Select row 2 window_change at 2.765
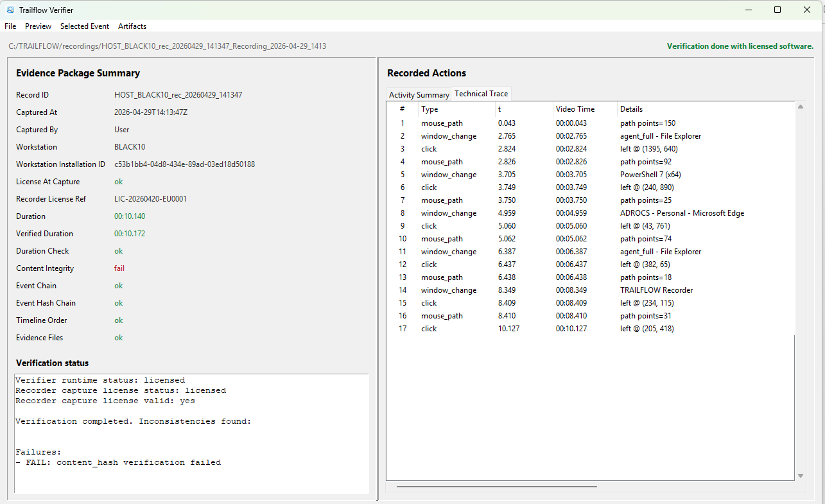This screenshot has width=825, height=504. (591, 136)
